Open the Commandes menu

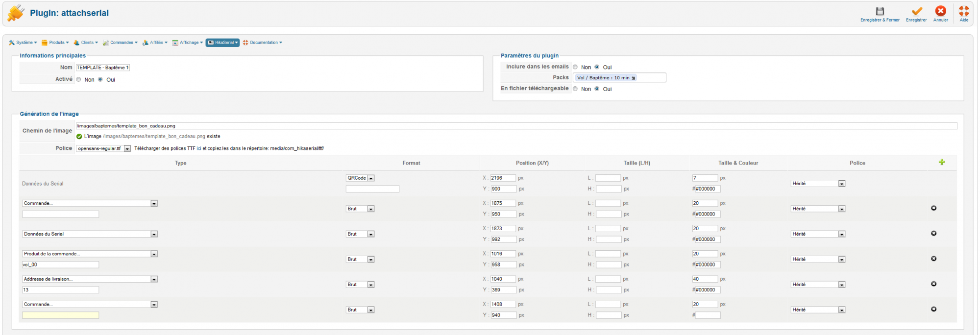pyautogui.click(x=121, y=43)
